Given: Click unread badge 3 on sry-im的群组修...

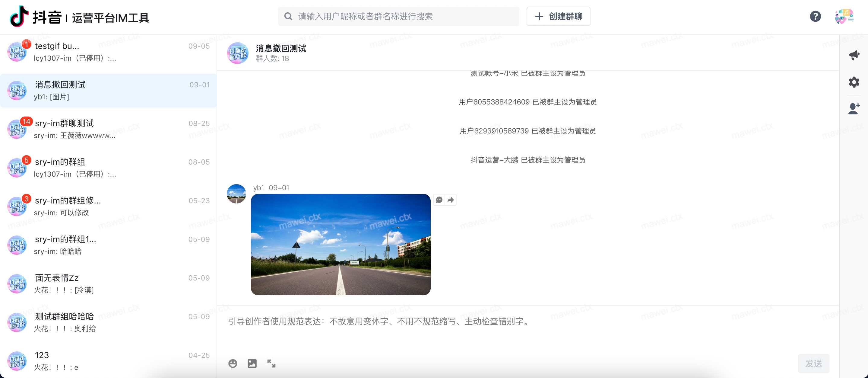Looking at the screenshot, I should pos(26,199).
